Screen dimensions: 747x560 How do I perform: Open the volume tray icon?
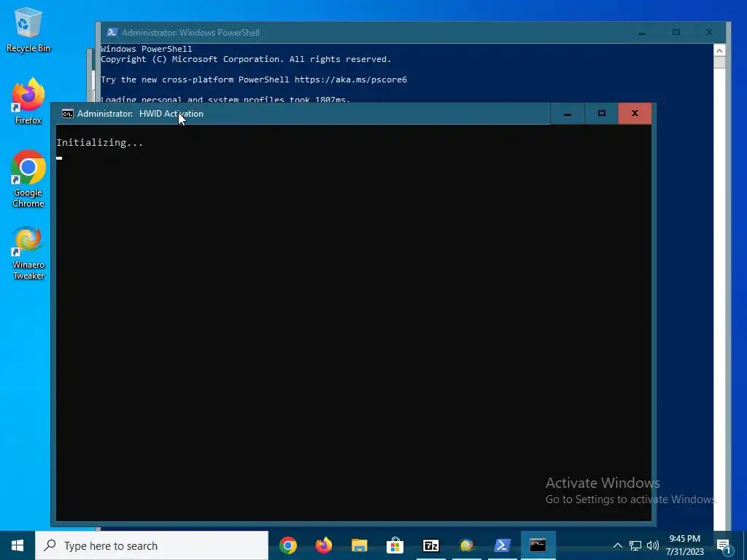pyautogui.click(x=653, y=545)
